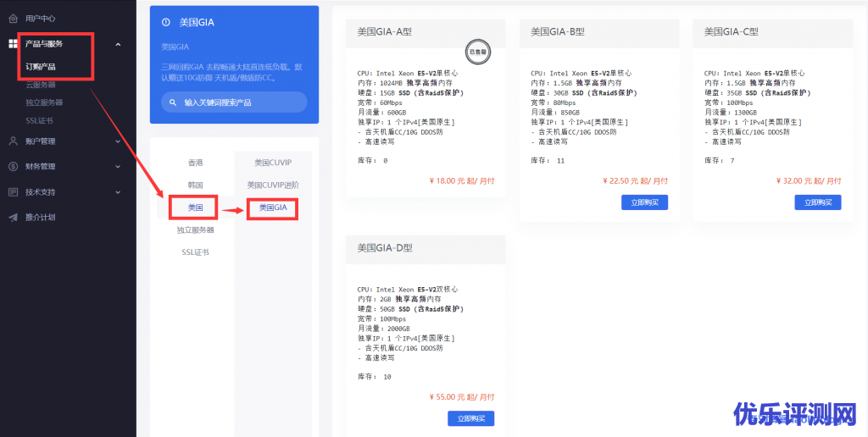Select 订购产品 in the sidebar submenu
Viewport: 868px width, 437px height.
coord(41,67)
